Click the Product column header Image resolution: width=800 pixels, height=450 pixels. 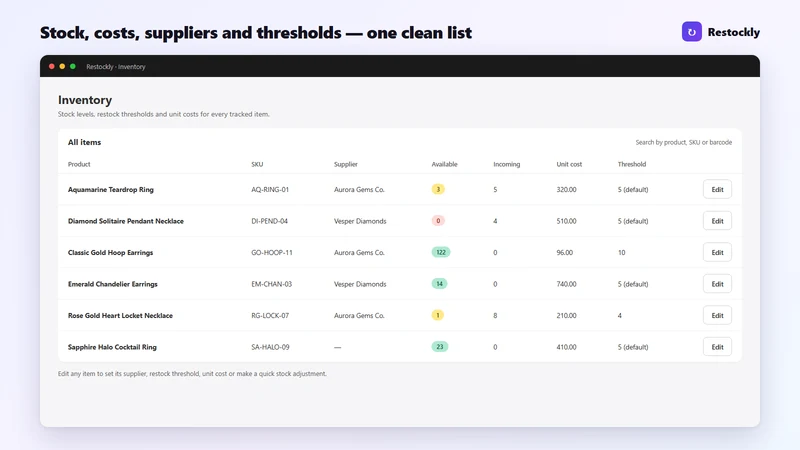click(79, 164)
